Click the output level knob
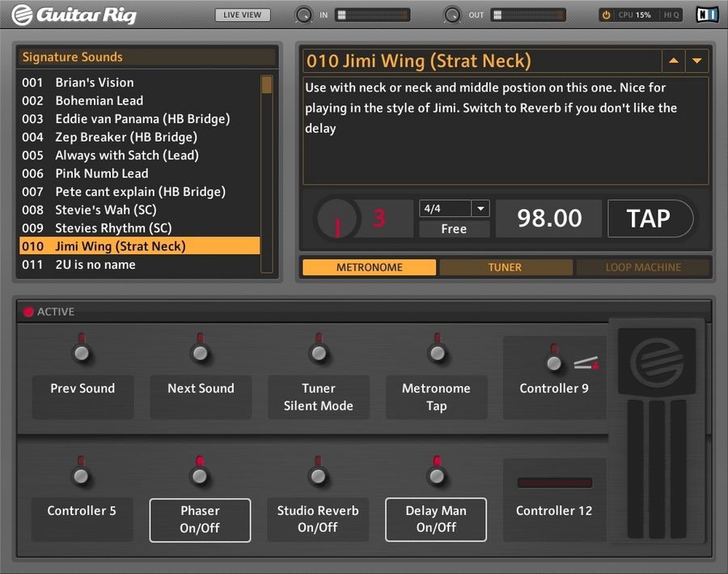The height and width of the screenshot is (574, 728). [453, 15]
